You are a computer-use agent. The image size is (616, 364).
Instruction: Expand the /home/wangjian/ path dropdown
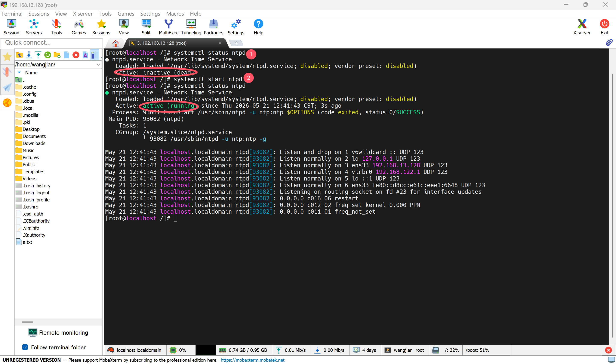[98, 65]
